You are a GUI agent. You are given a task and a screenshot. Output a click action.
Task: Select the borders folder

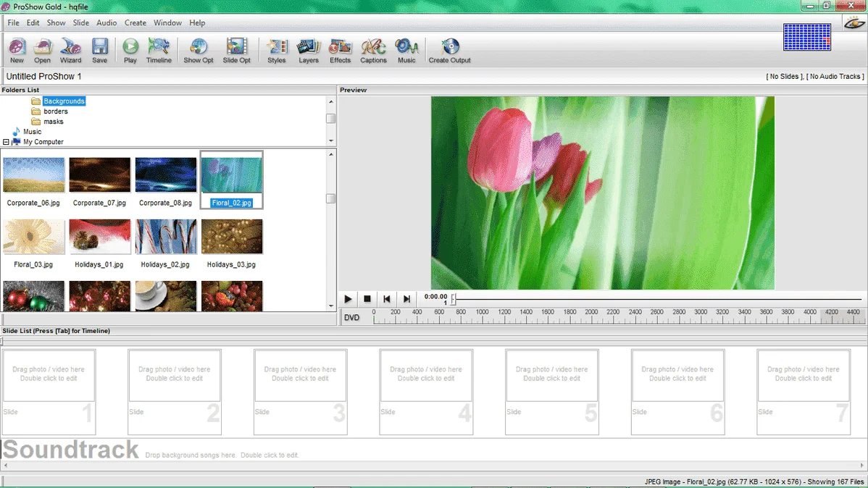coord(55,112)
